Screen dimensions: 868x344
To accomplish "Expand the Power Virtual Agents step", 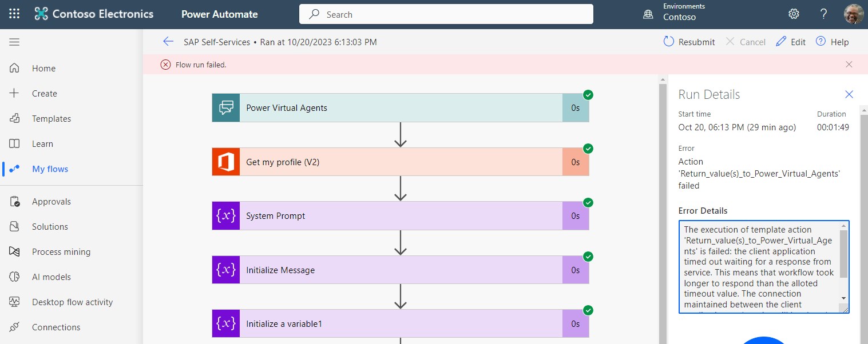I will tap(401, 108).
